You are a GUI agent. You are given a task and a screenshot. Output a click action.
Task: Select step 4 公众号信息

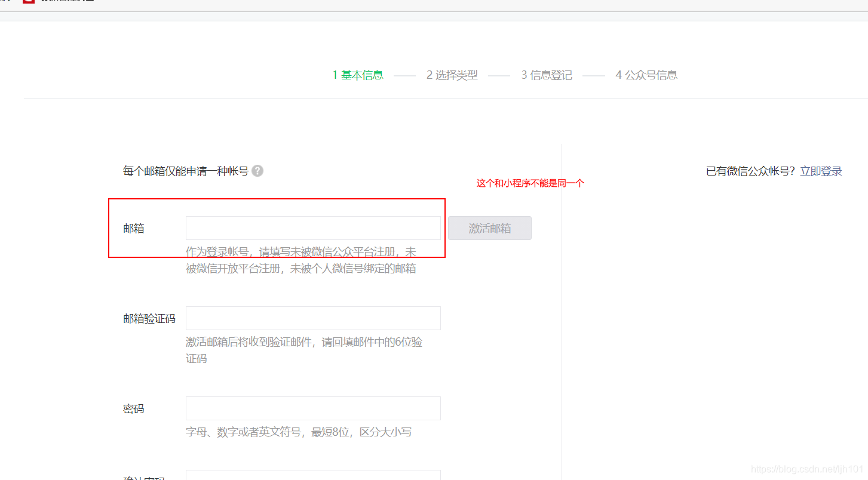[646, 75]
